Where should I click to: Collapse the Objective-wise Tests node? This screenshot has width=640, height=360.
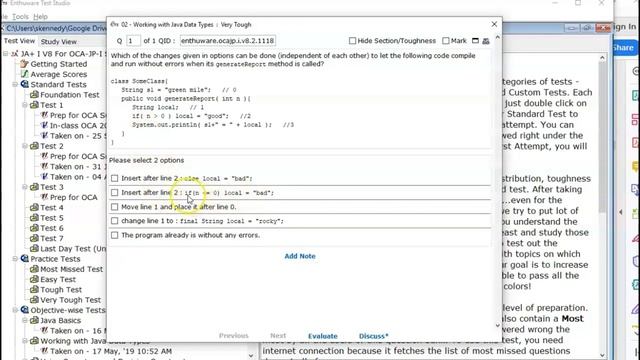15,310
